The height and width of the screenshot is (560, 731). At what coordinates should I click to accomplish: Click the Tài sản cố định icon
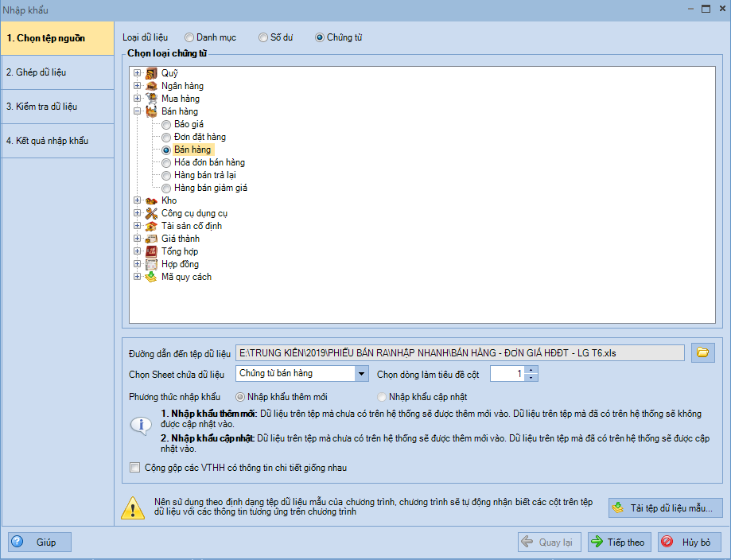click(151, 226)
